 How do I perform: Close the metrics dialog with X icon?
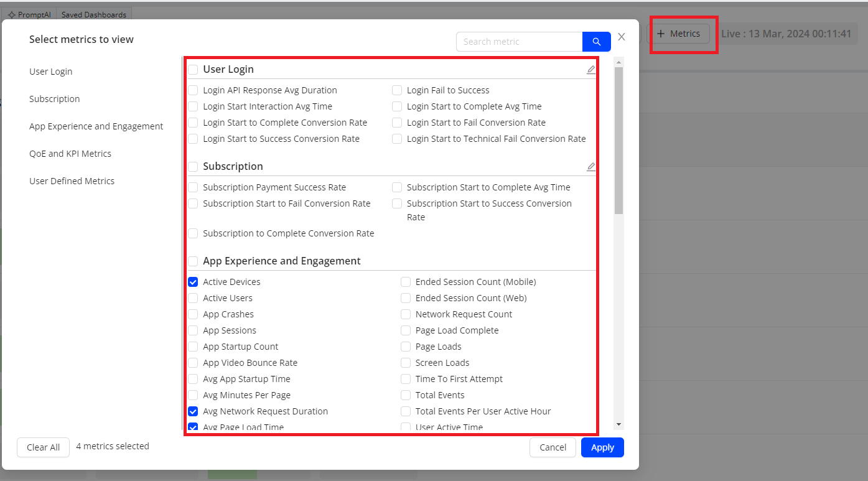click(621, 37)
